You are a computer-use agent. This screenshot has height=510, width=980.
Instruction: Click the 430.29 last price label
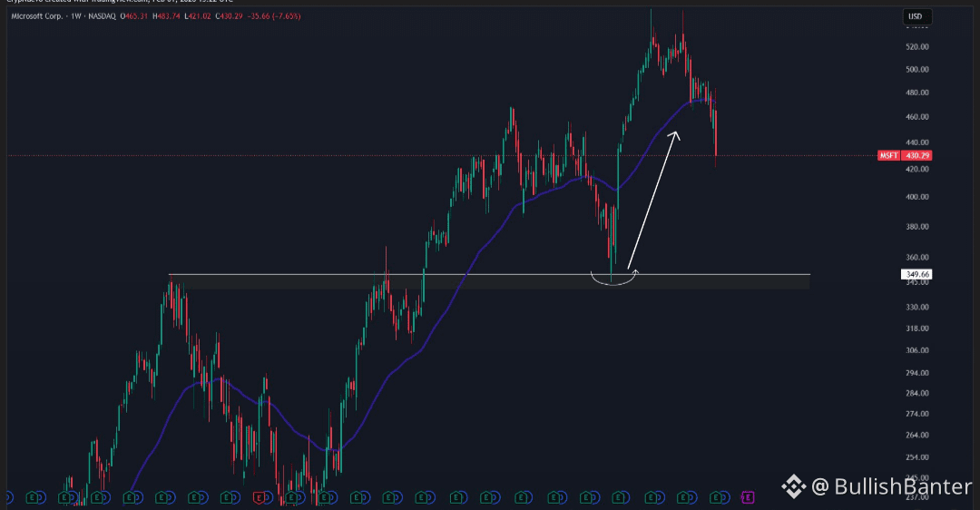(x=916, y=155)
